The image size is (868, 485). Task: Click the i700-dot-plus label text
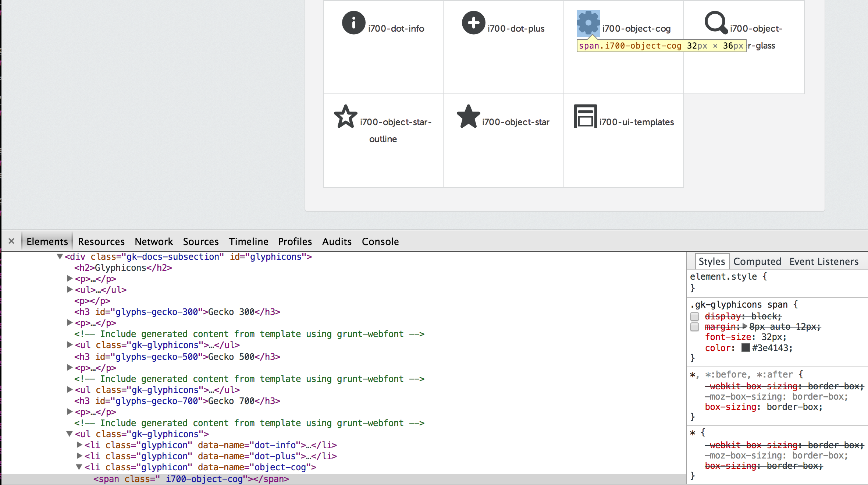point(516,29)
